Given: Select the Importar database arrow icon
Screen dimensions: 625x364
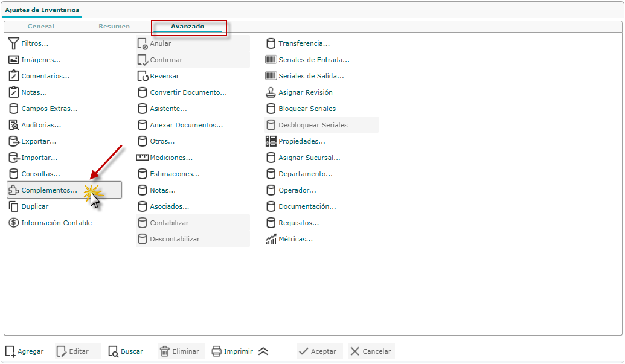Looking at the screenshot, I should [14, 158].
